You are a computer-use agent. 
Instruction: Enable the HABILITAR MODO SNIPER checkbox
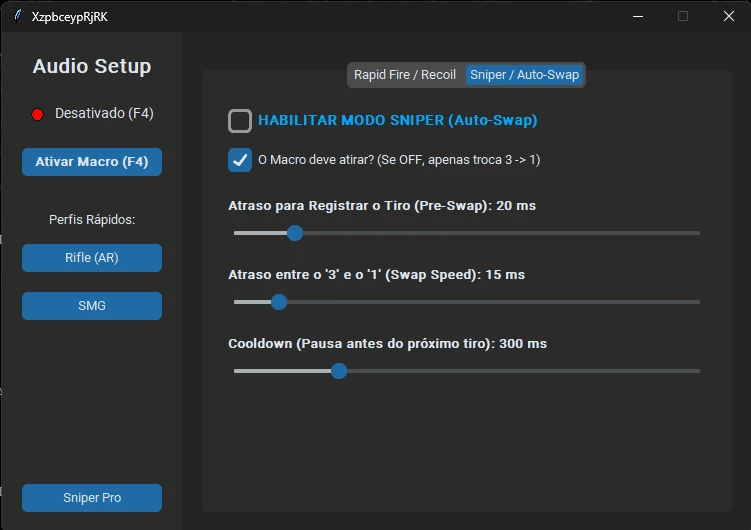click(x=240, y=121)
